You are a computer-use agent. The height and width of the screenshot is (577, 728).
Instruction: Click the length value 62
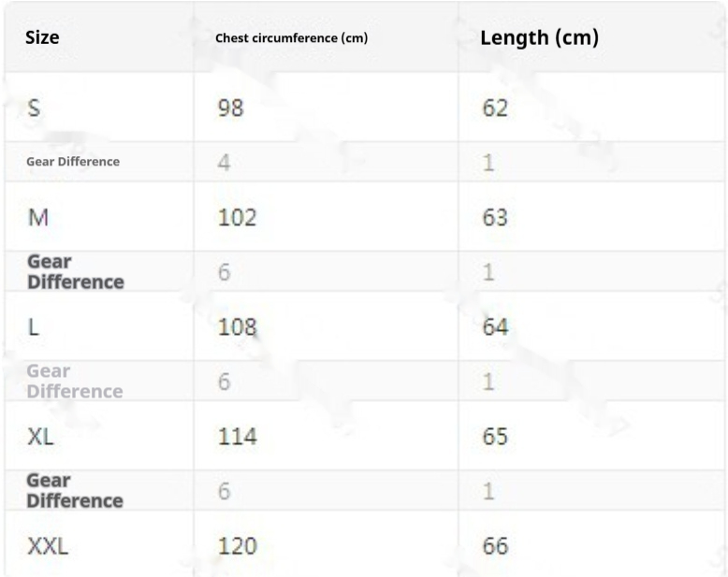point(495,108)
